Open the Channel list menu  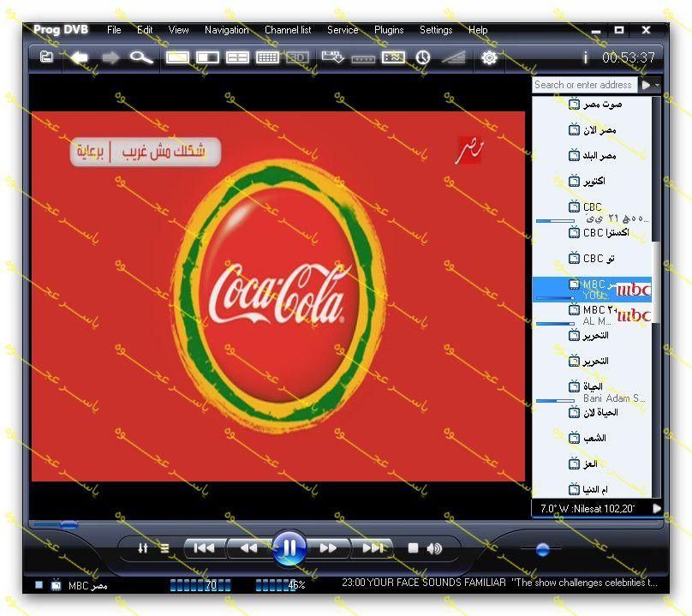click(x=288, y=30)
